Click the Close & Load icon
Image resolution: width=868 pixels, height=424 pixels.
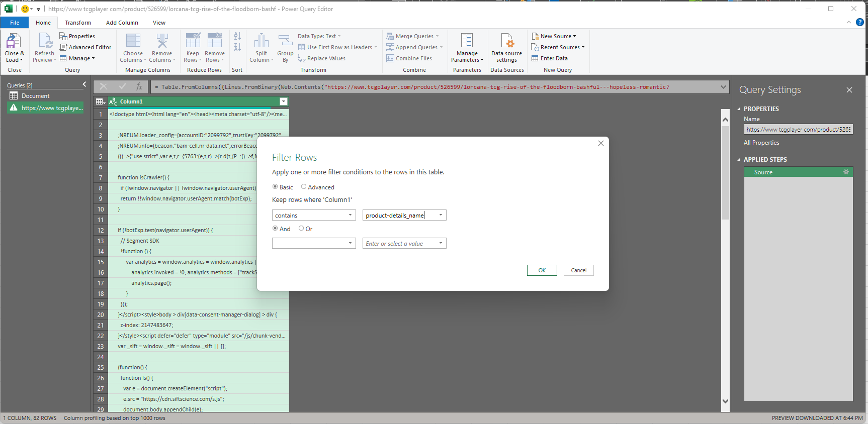14,41
